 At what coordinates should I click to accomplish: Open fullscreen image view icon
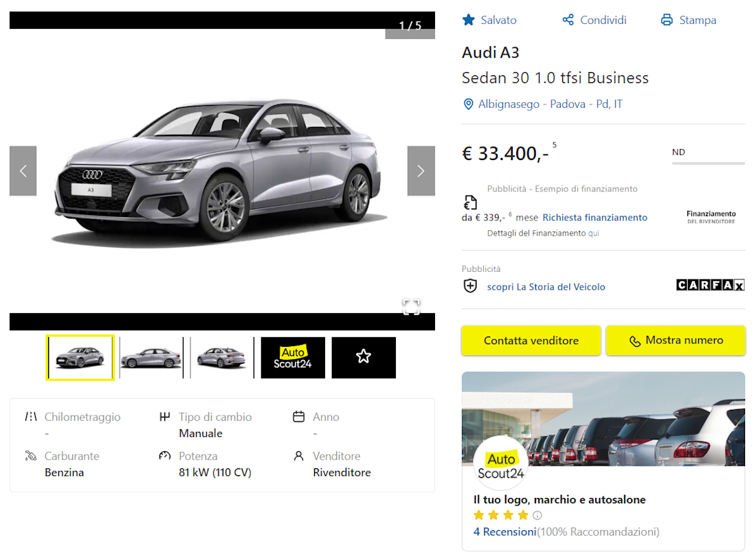[411, 306]
